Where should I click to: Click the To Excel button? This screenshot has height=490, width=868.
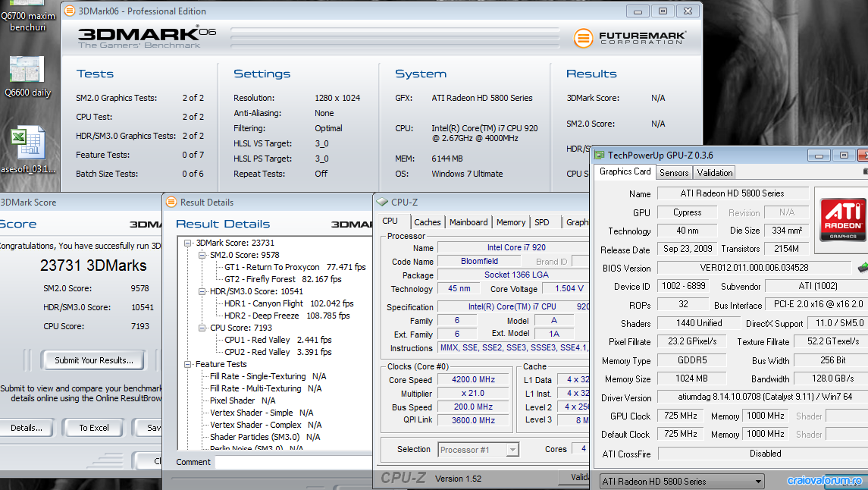coord(93,428)
